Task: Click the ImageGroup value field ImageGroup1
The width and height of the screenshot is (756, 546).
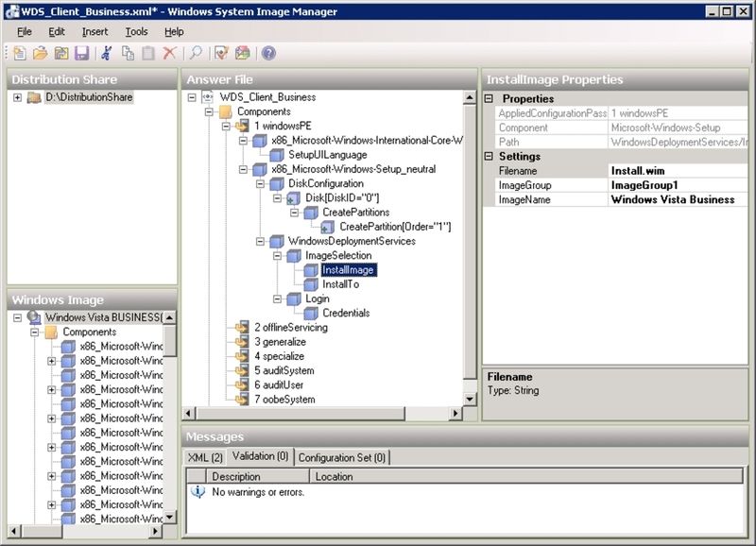Action: (x=677, y=185)
